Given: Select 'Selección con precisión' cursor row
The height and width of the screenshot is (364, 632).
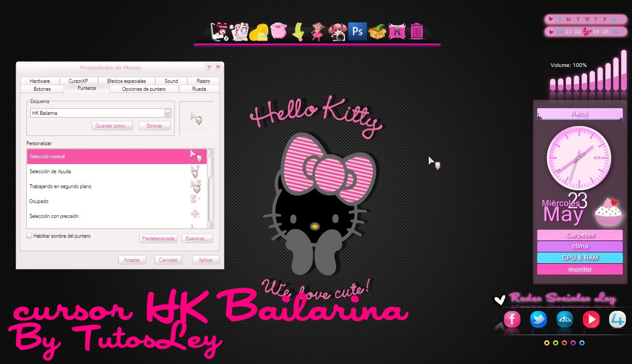Looking at the screenshot, I should tap(116, 216).
